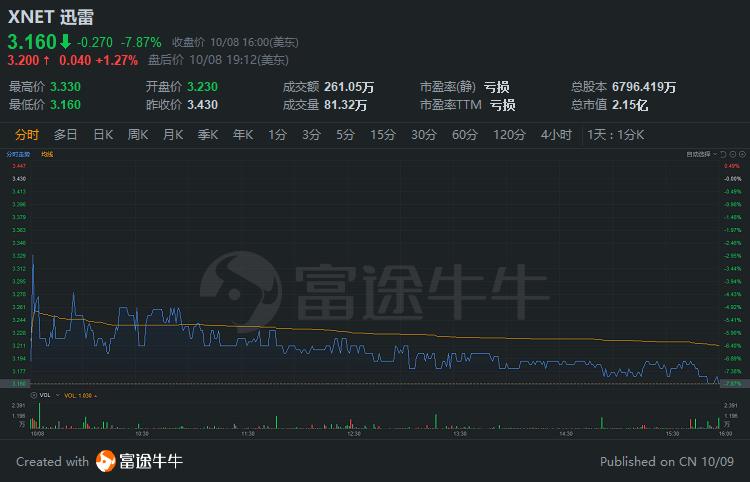Click the chart zoom in plus icon

click(742, 154)
